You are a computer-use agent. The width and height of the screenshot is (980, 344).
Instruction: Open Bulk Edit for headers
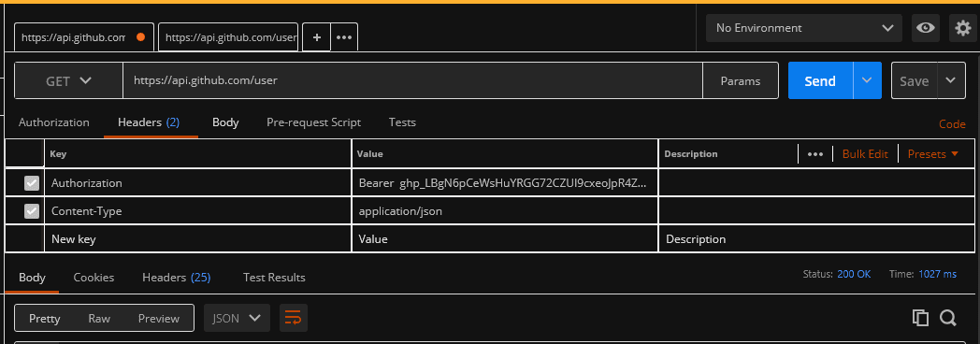(x=865, y=154)
